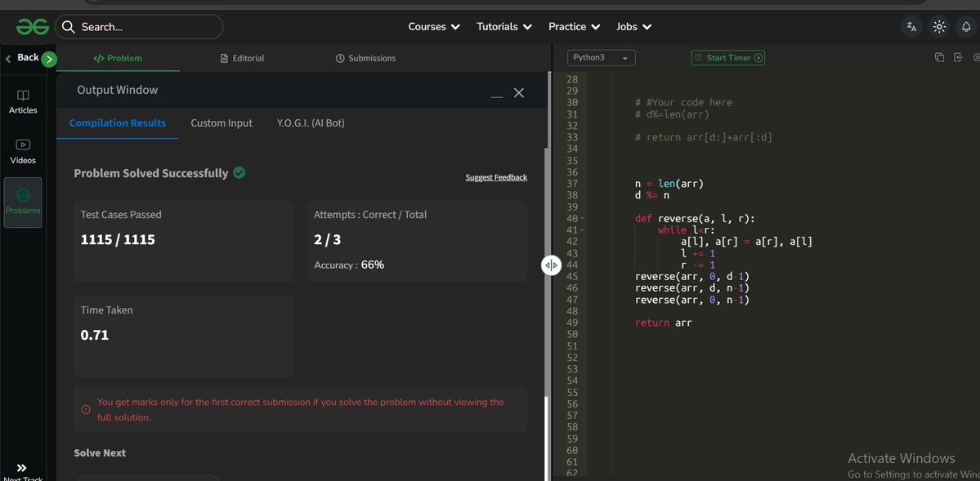Open the language translate icon
980x481 pixels.
tap(912, 27)
